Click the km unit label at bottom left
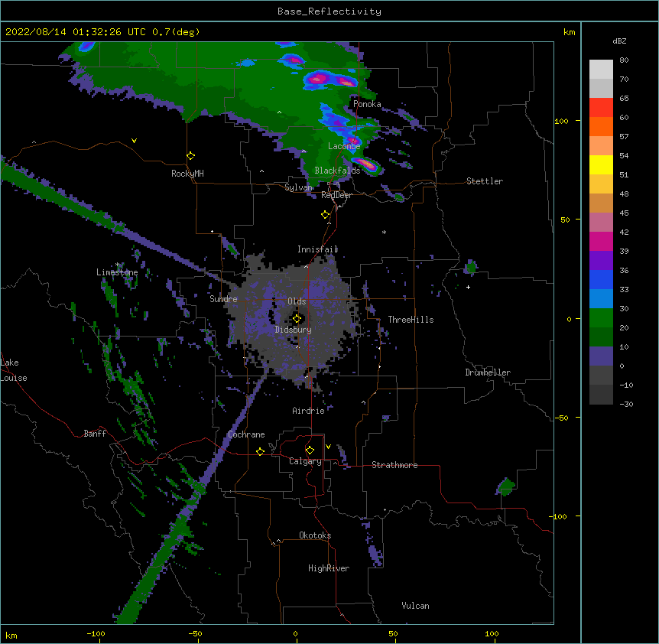The width and height of the screenshot is (659, 644). point(11,635)
